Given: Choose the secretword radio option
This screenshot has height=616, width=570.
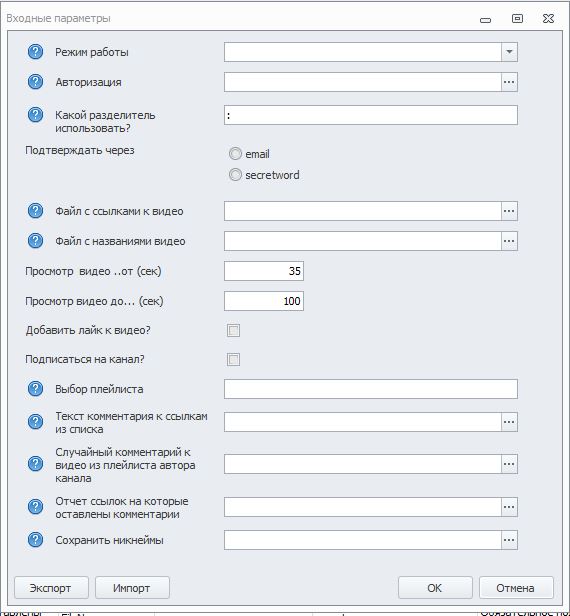Looking at the screenshot, I should [235, 174].
